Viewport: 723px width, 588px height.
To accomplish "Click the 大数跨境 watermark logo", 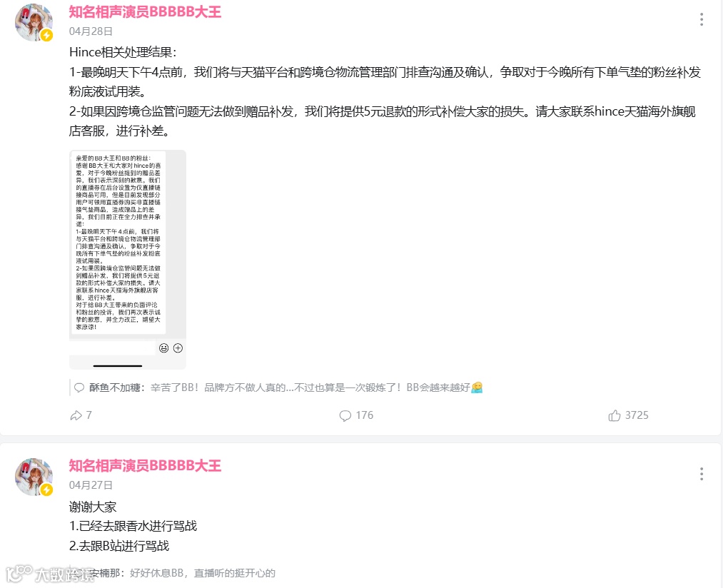I will point(51,574).
